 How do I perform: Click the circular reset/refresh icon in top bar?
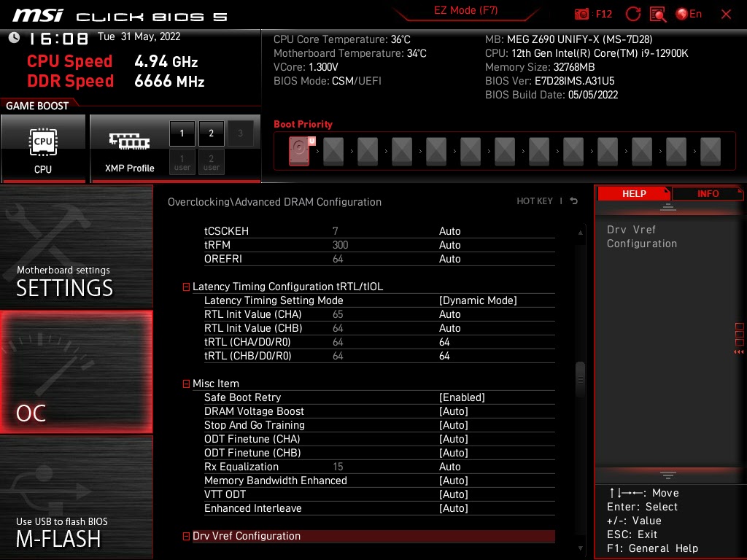(632, 14)
